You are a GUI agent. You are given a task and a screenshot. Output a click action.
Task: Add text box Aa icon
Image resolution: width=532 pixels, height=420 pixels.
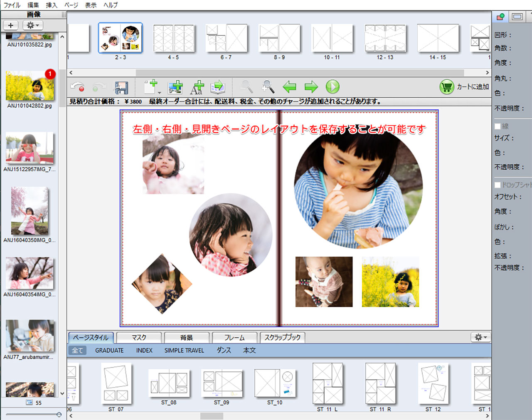tap(197, 87)
